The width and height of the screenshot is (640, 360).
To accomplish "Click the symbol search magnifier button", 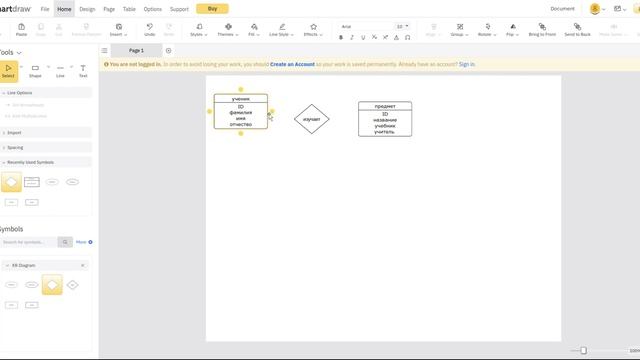I will 65,242.
